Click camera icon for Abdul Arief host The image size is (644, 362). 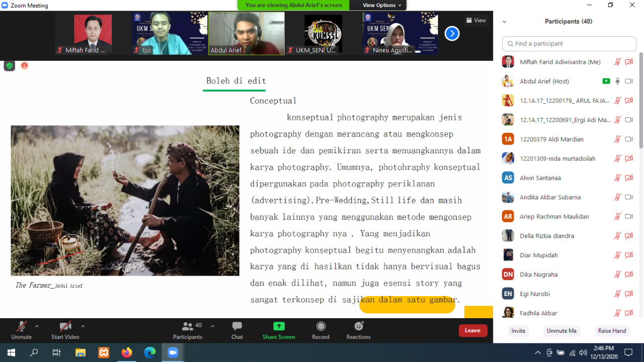629,81
